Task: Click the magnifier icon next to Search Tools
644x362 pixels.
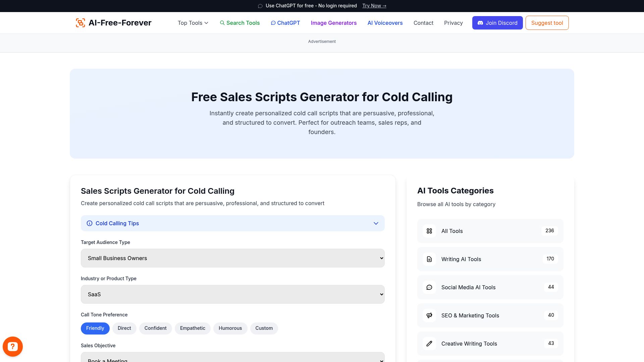Action: pyautogui.click(x=222, y=23)
